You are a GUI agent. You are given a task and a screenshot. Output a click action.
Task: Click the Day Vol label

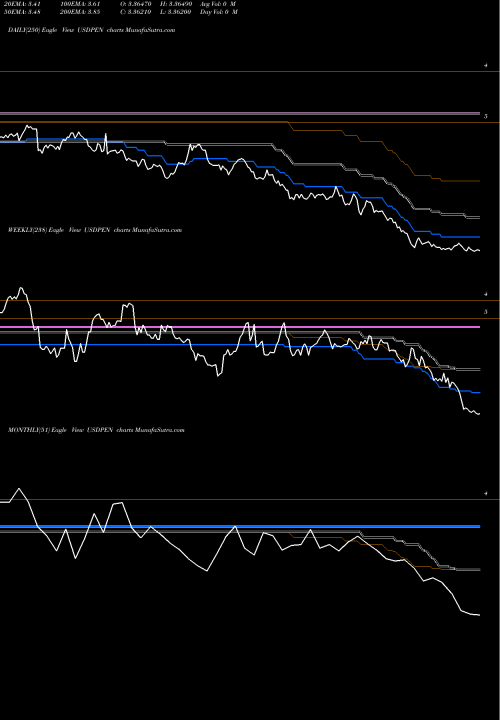click(x=219, y=12)
